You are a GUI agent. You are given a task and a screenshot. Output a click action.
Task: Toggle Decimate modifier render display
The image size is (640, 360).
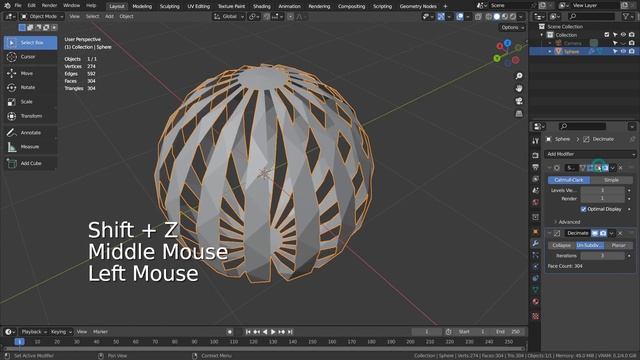[603, 233]
